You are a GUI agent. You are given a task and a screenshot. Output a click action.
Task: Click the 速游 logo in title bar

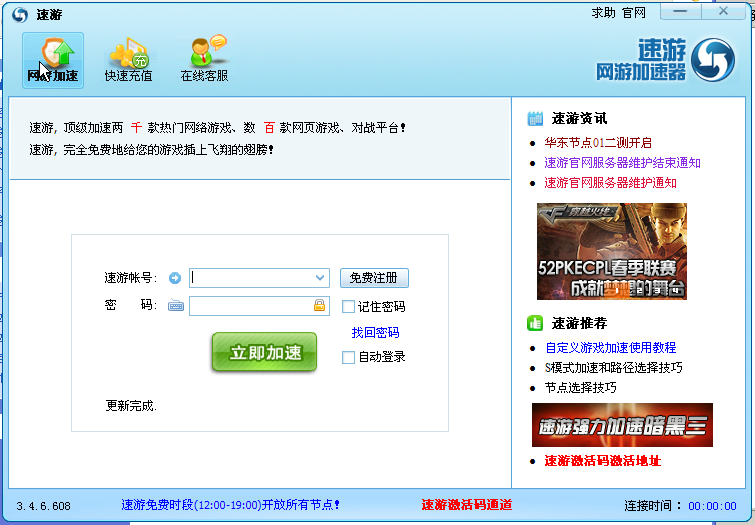tap(20, 15)
